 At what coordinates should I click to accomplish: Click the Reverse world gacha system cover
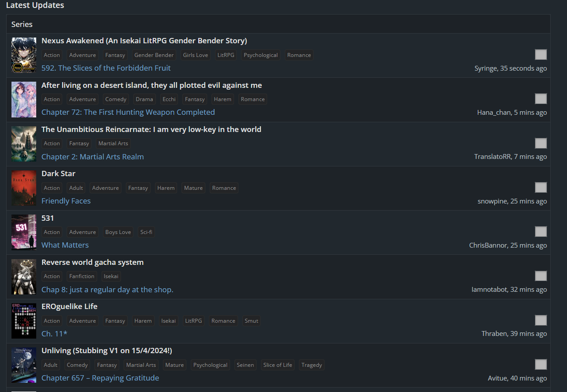point(24,276)
